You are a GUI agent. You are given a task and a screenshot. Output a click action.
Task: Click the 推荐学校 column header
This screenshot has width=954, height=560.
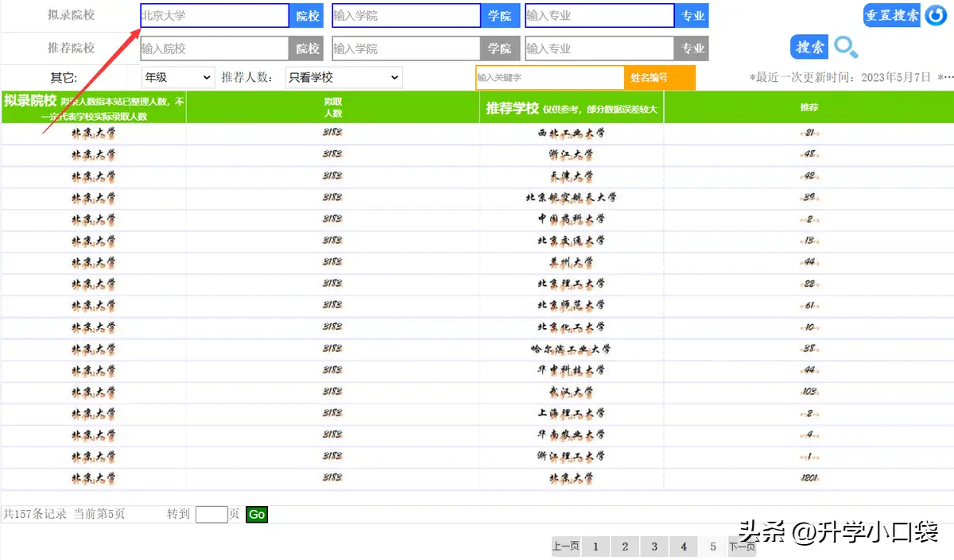(572, 107)
